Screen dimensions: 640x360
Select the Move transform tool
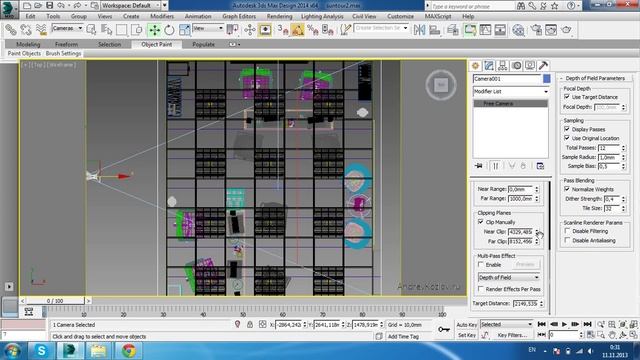[x=154, y=30]
